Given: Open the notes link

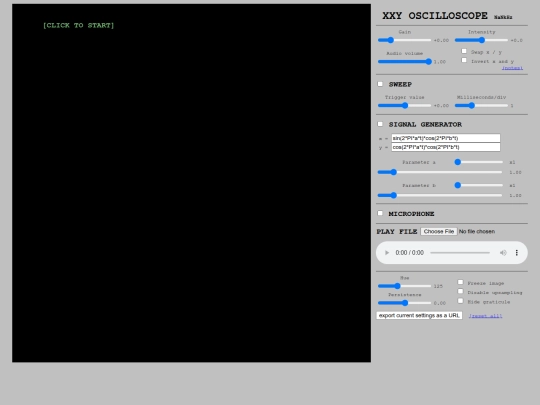Looking at the screenshot, I should pos(512,68).
